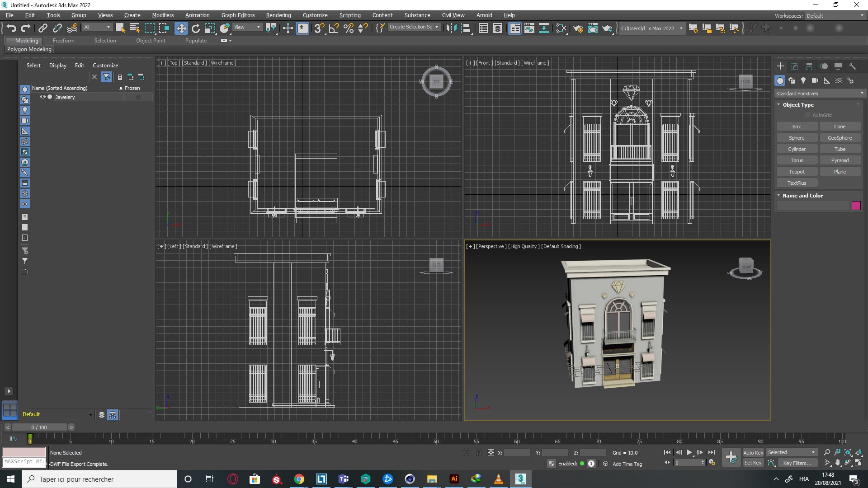Toggle Window/Crossing selection mode
868x488 pixels.
(x=164, y=28)
